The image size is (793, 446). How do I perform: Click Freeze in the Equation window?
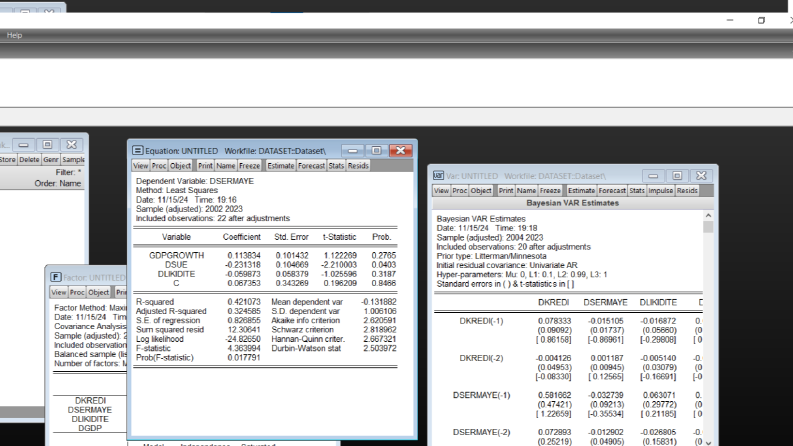coord(249,166)
